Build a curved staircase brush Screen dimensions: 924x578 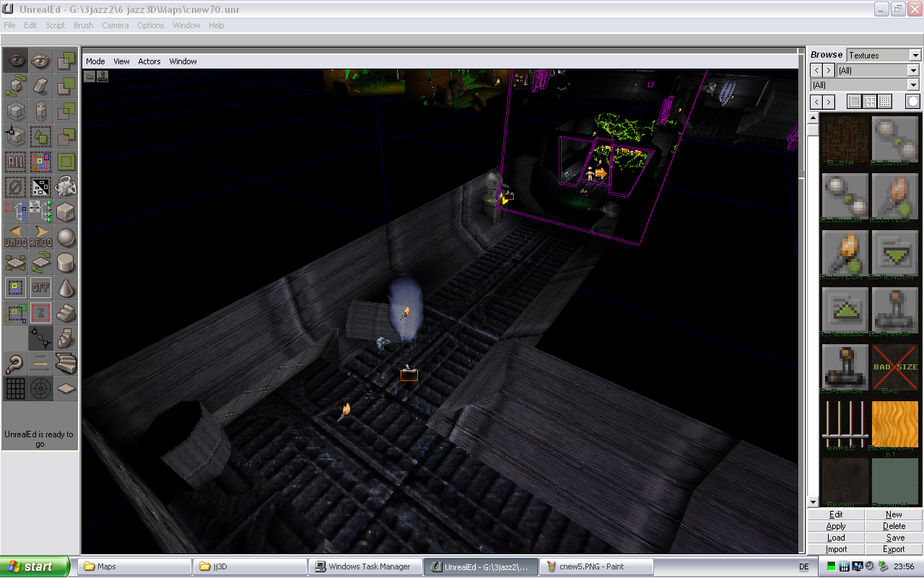point(66,364)
